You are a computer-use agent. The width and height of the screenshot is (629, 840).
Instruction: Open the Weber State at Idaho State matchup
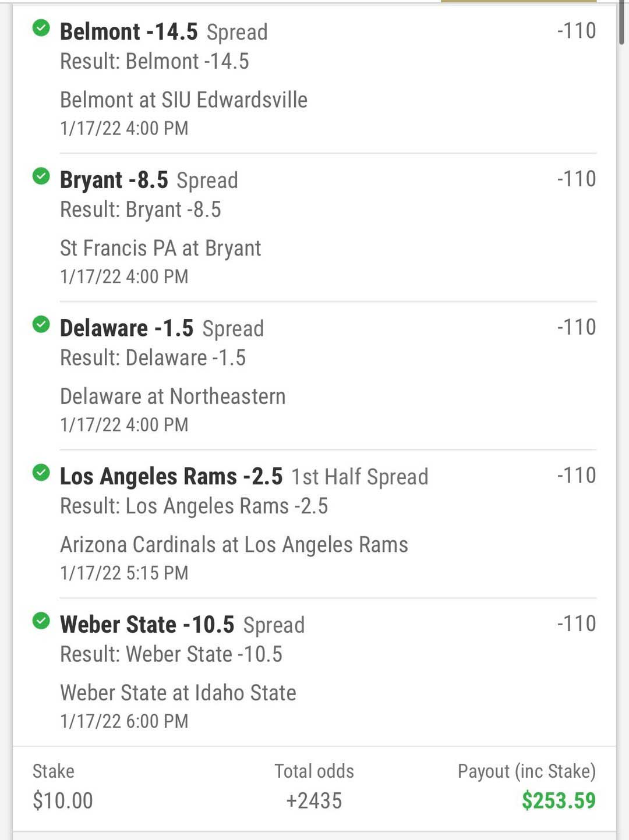pos(178,693)
